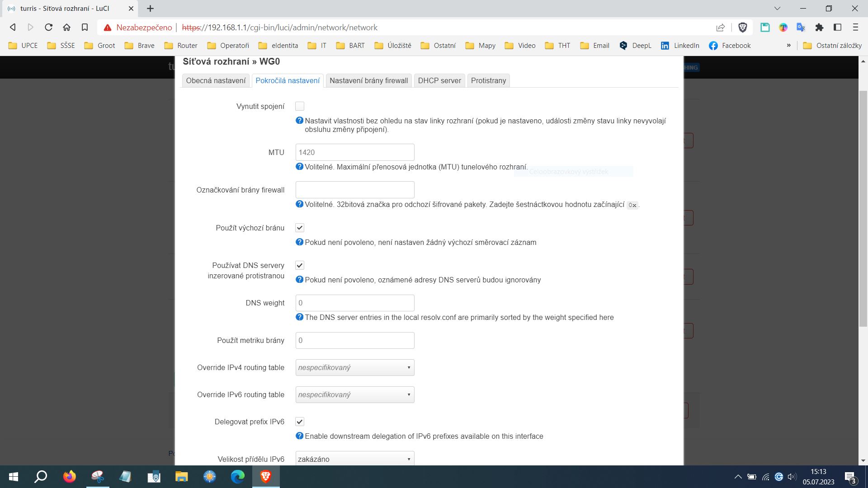This screenshot has height=488, width=868.
Task: Click the share page icon in address bar
Action: [x=720, y=28]
